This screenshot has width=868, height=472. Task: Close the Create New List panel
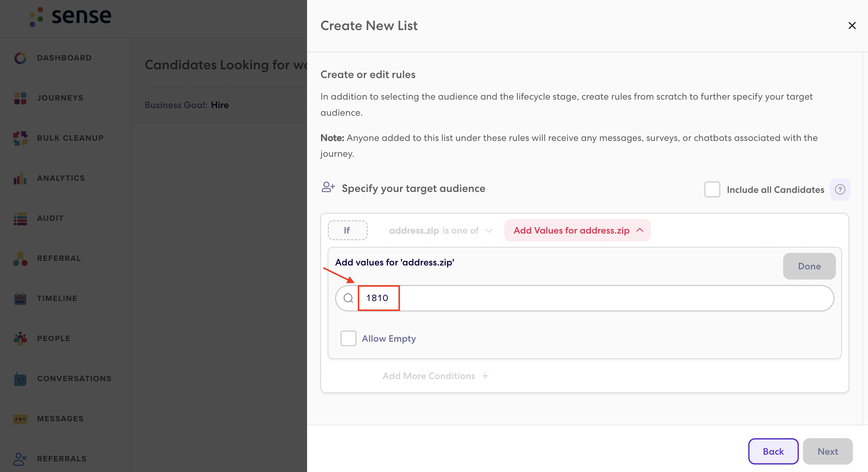(x=852, y=26)
